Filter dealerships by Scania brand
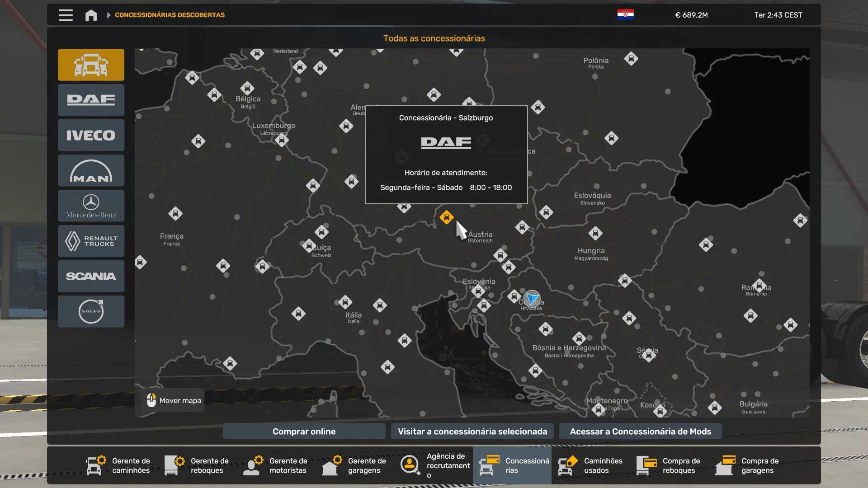Screen dimensions: 868x488 click(x=91, y=276)
